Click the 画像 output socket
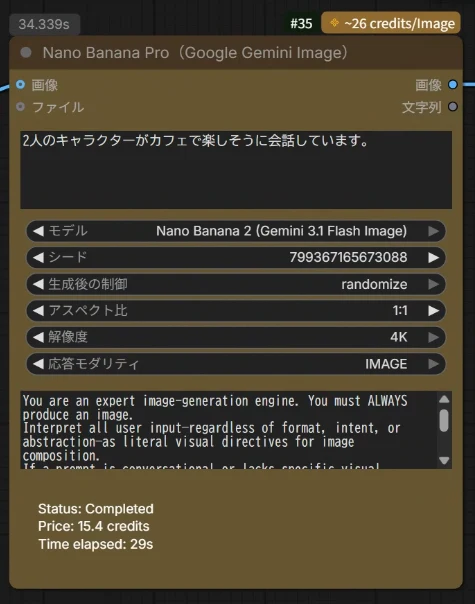The width and height of the screenshot is (475, 604). [x=453, y=84]
